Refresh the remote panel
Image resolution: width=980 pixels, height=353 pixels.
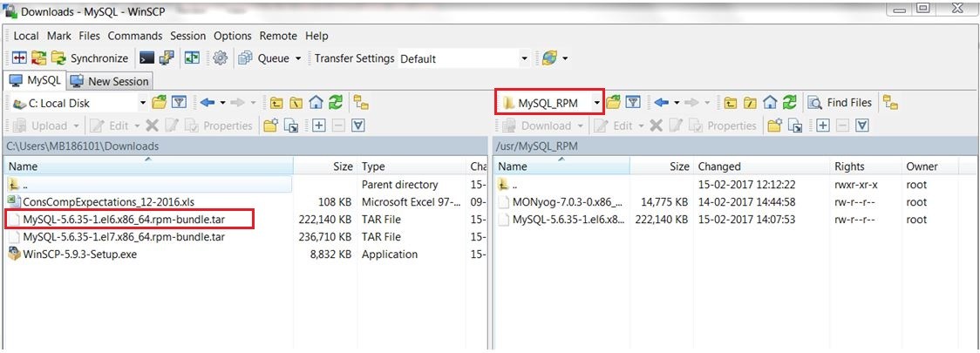(790, 103)
